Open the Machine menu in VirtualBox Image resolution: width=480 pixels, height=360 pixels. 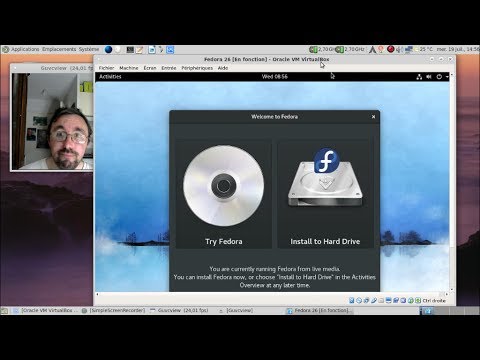129,68
